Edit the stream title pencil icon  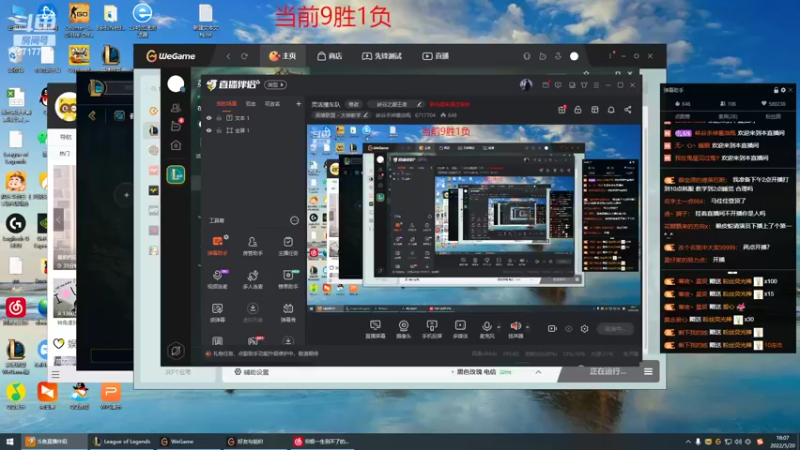pos(419,104)
